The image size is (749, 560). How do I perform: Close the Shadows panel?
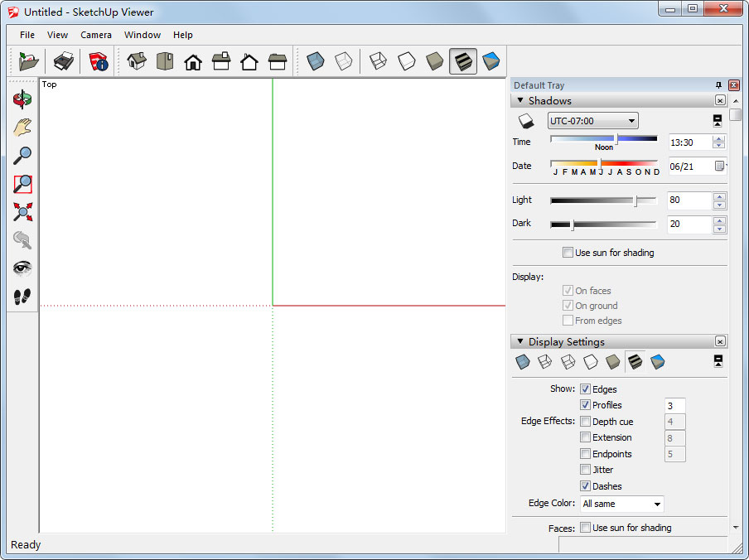coord(720,100)
